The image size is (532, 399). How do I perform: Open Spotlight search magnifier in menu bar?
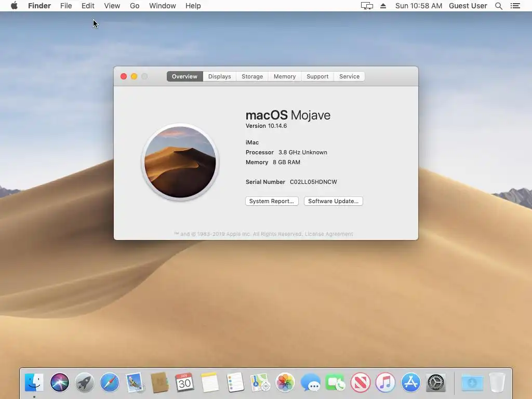tap(498, 6)
